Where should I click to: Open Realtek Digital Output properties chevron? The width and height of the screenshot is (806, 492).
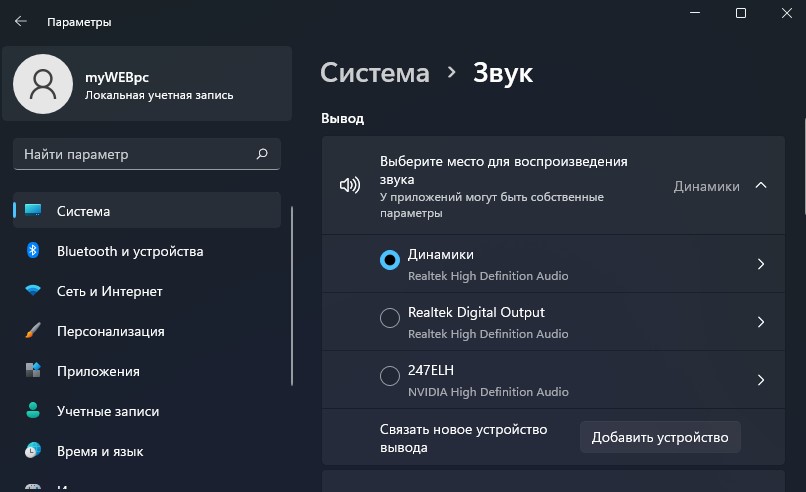point(761,322)
